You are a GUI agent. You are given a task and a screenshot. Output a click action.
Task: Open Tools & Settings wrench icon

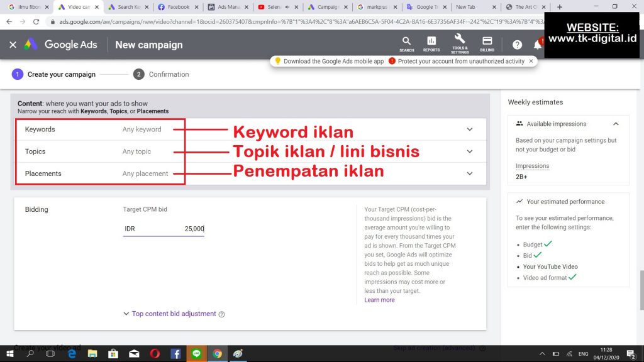459,43
